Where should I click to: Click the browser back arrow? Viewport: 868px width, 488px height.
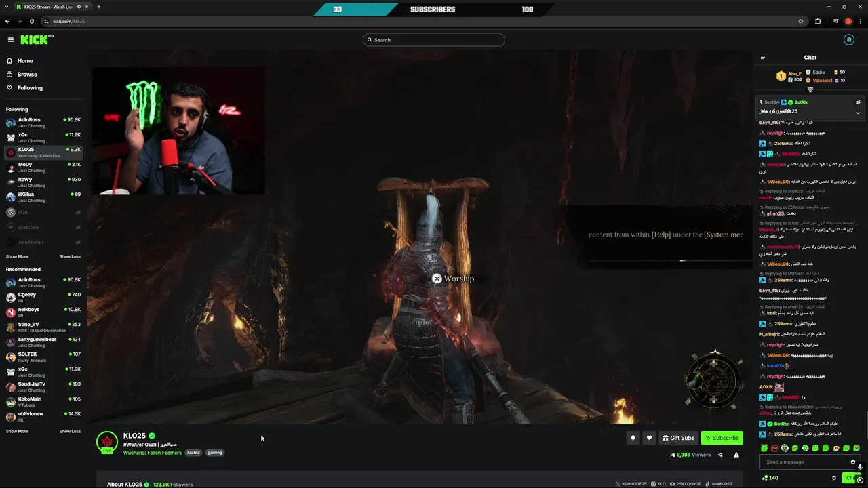click(7, 21)
